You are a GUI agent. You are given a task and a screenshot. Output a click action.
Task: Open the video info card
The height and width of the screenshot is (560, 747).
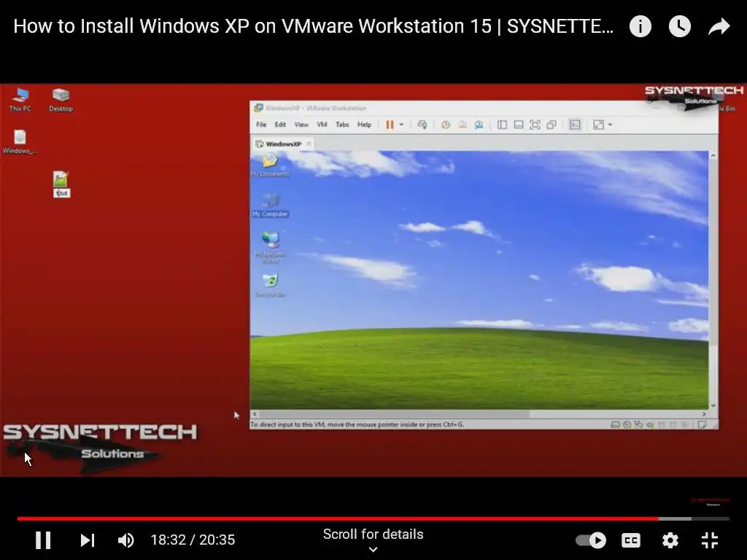pyautogui.click(x=640, y=26)
